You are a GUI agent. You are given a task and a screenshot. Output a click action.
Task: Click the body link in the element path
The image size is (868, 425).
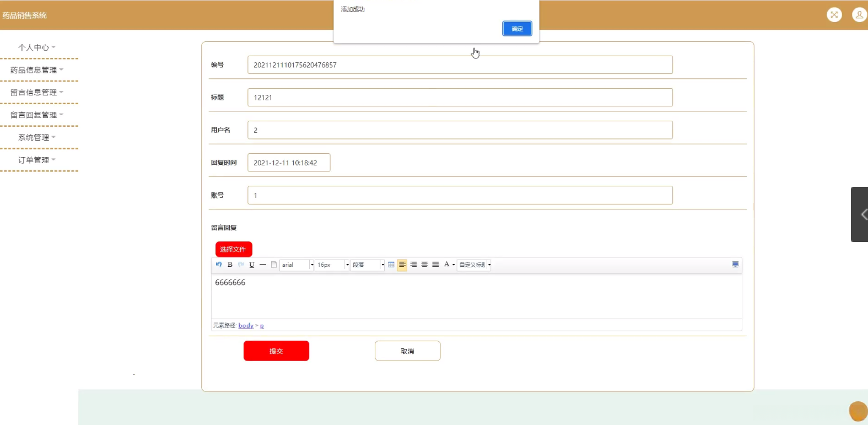point(246,326)
